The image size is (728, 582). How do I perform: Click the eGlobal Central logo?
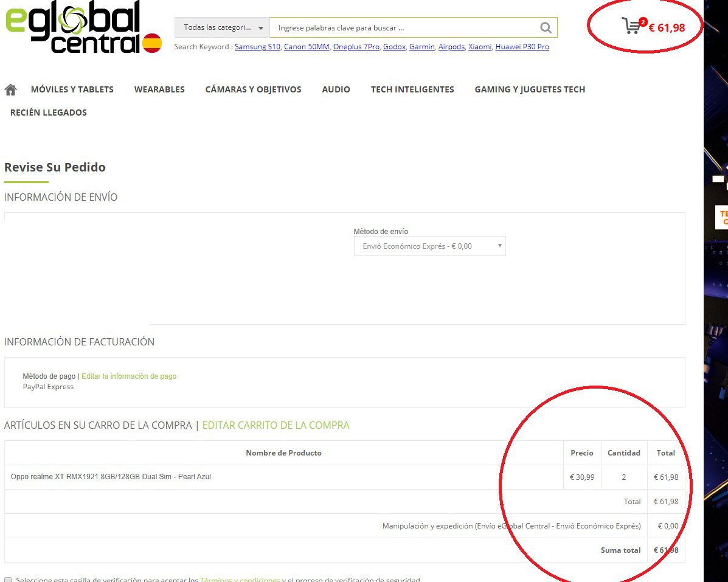[83, 27]
